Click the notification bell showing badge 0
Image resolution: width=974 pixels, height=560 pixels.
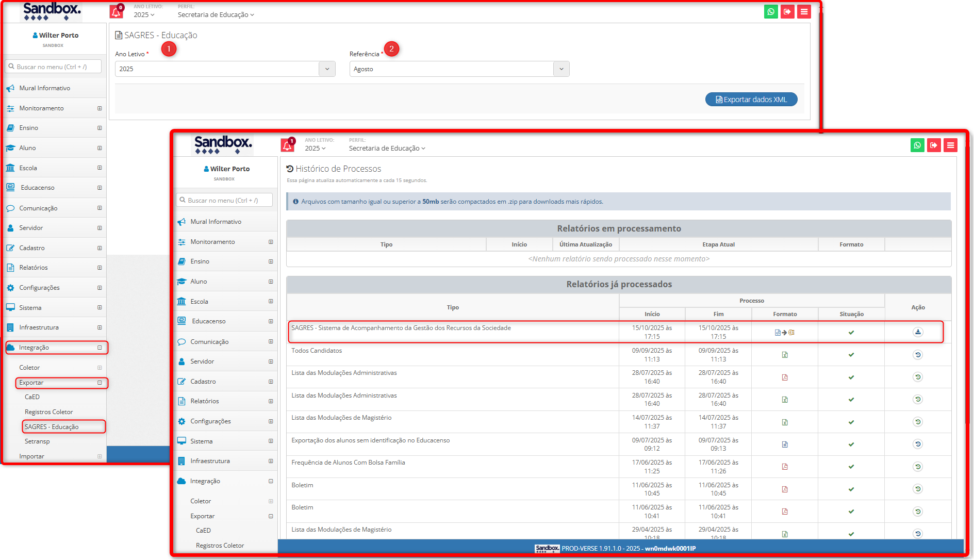point(116,12)
